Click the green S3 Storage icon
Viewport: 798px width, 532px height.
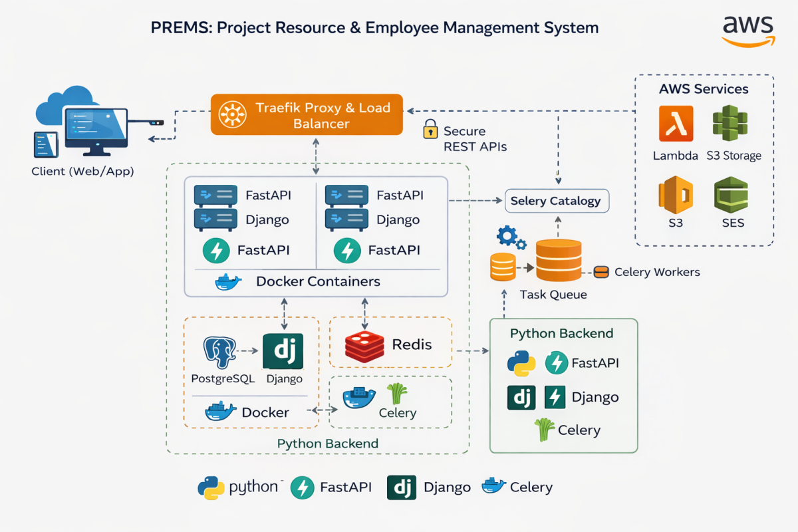pyautogui.click(x=731, y=125)
